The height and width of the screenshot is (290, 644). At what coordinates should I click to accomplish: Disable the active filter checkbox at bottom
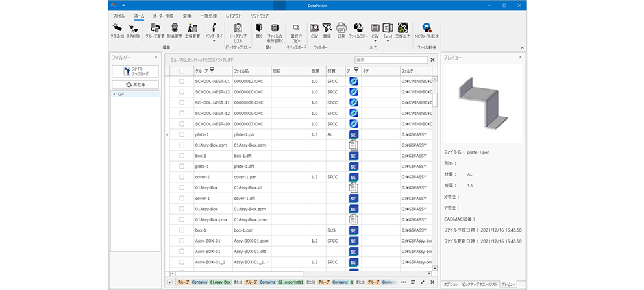pyautogui.click(x=170, y=282)
